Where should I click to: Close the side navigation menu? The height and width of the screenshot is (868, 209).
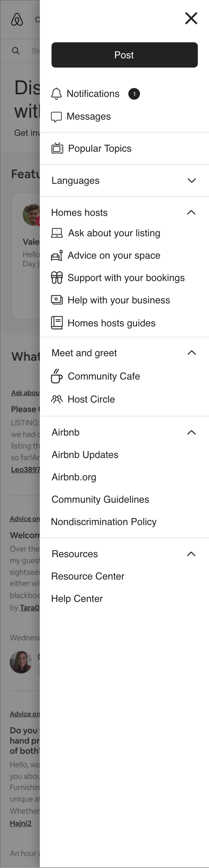coord(191,18)
